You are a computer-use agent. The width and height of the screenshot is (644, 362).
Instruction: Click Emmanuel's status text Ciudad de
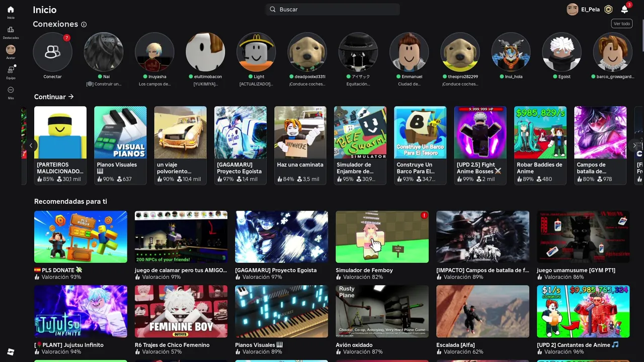(x=409, y=84)
